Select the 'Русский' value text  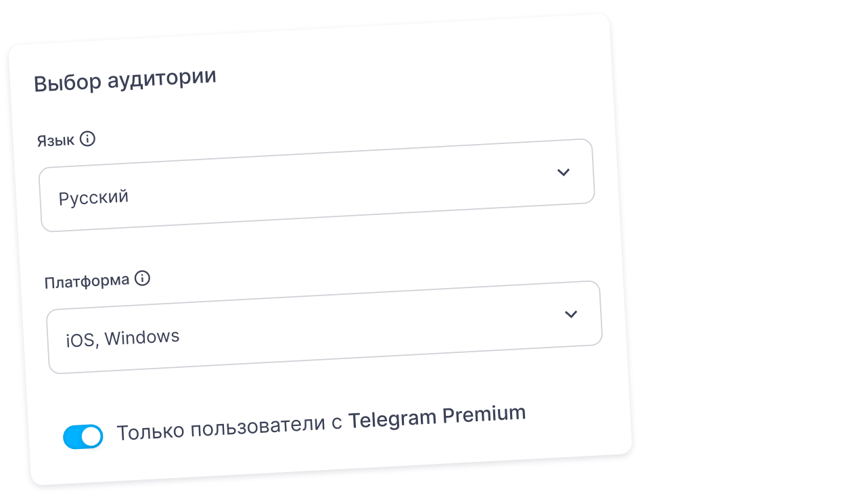click(93, 198)
